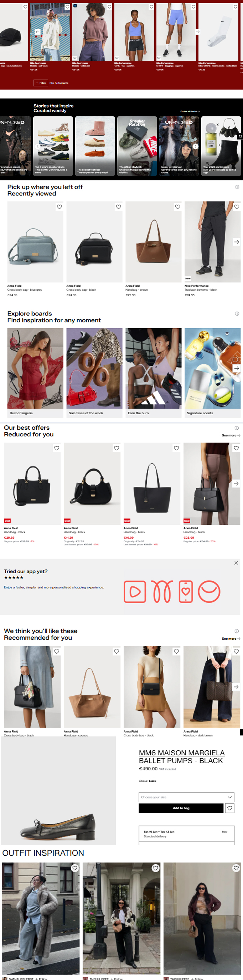Follow the Nike Performance brand
This screenshot has width=243, height=980.
coord(41,82)
